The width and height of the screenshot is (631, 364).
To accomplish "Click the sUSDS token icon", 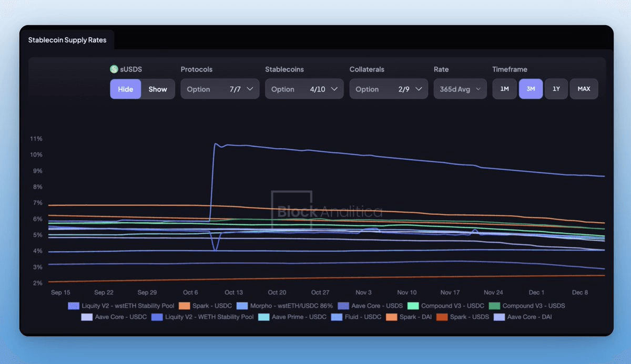I will pyautogui.click(x=114, y=69).
